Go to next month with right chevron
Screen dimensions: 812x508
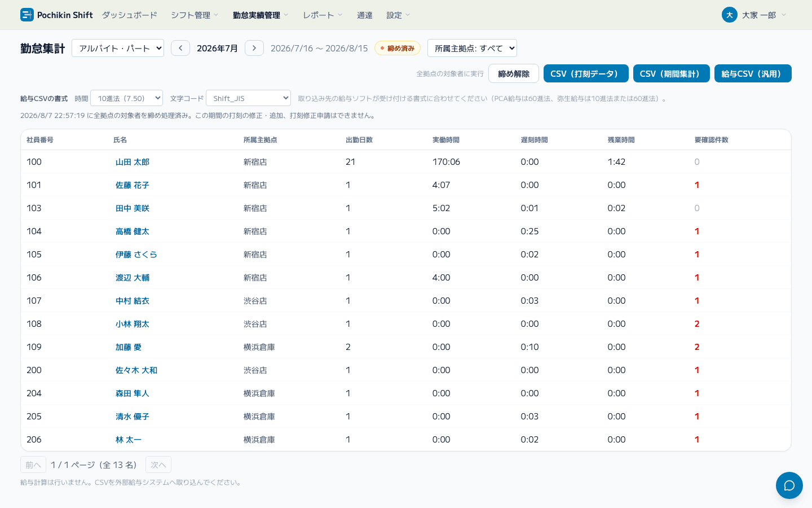tap(254, 48)
